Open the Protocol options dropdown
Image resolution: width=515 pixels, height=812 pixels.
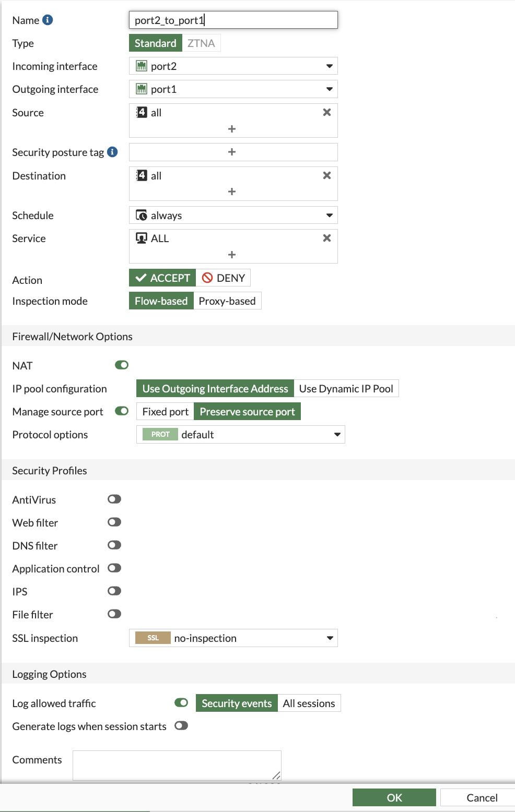coord(337,434)
